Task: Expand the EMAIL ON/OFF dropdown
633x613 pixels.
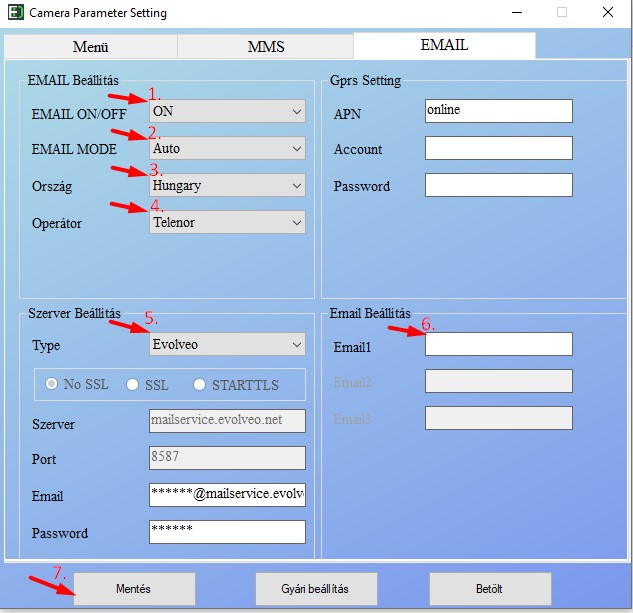Action: pyautogui.click(x=227, y=112)
